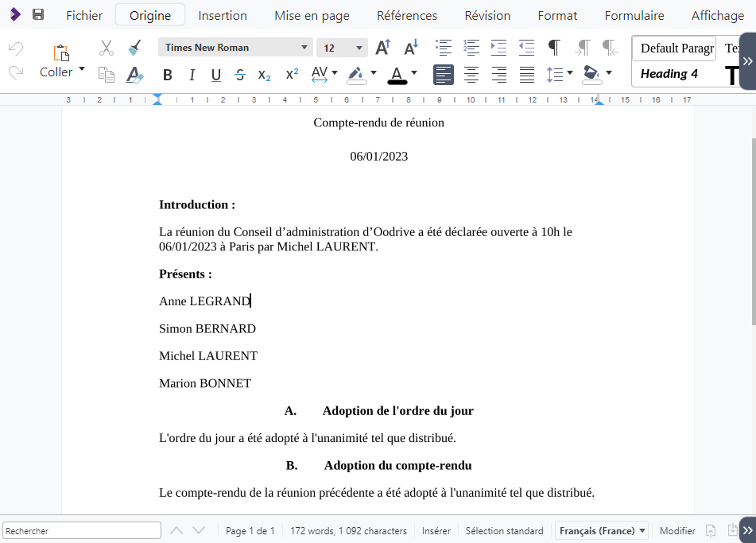Click the Save floppy disk icon
This screenshot has height=543, width=756.
coord(38,15)
